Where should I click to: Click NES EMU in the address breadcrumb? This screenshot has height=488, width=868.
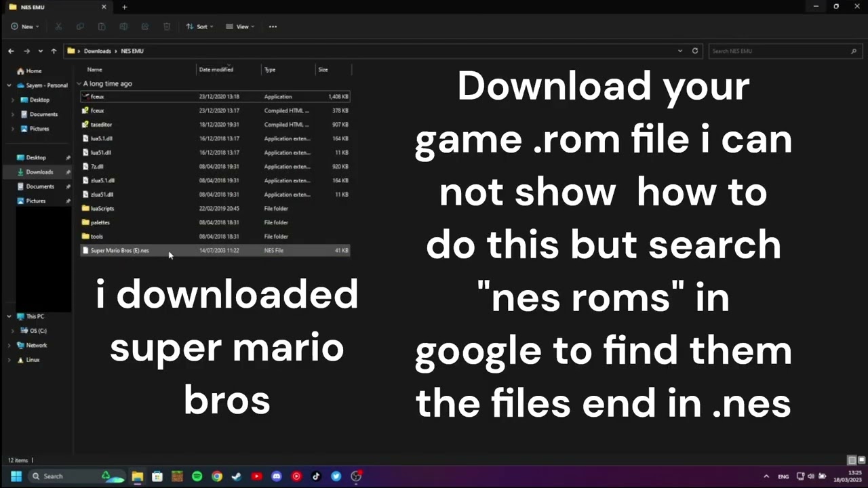point(132,51)
